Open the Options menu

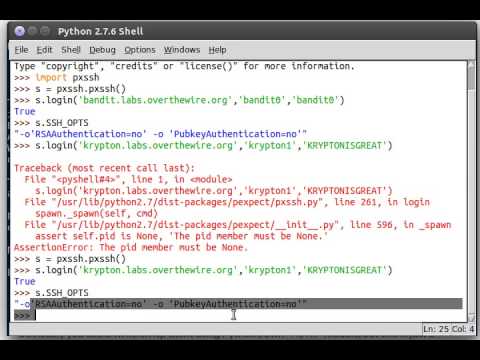[140, 50]
